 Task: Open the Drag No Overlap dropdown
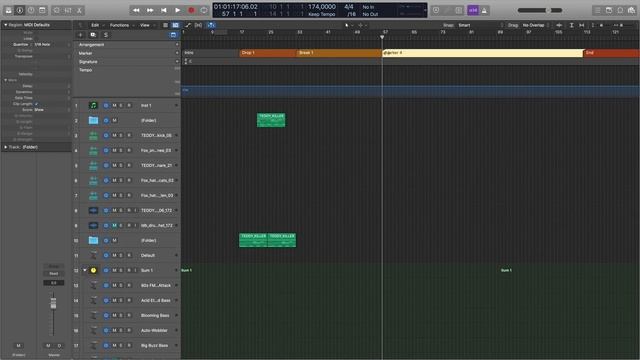tap(536, 25)
